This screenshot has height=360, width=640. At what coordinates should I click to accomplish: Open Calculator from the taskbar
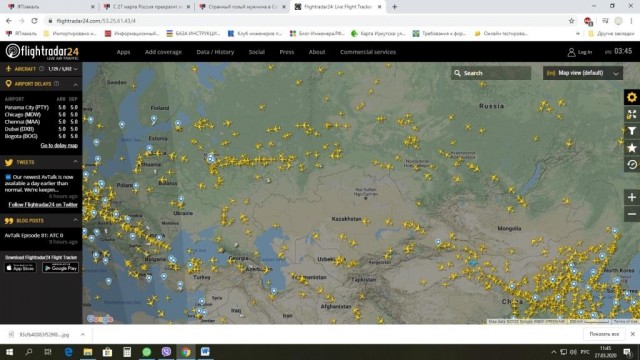(127, 352)
